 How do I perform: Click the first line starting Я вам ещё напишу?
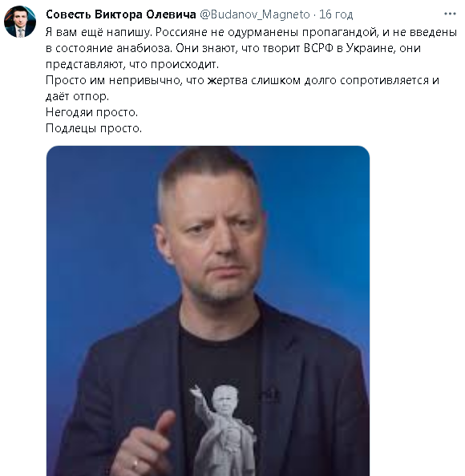coord(251,32)
